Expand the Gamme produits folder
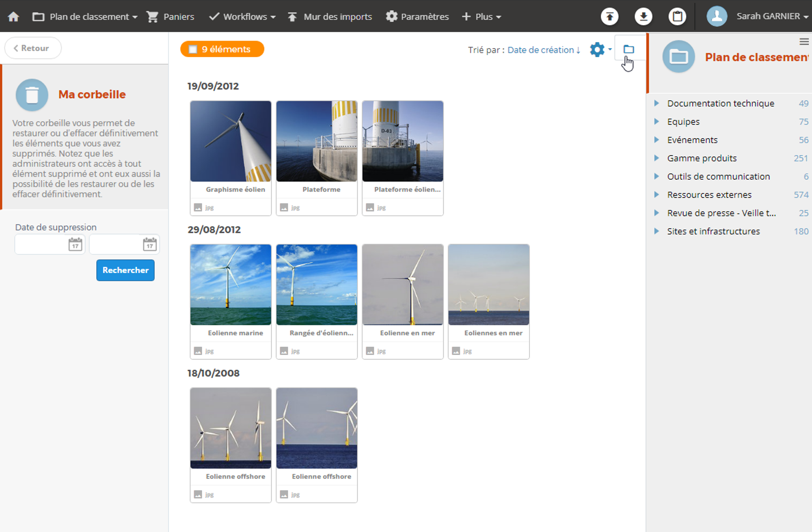Image resolution: width=812 pixels, height=532 pixels. click(x=657, y=158)
